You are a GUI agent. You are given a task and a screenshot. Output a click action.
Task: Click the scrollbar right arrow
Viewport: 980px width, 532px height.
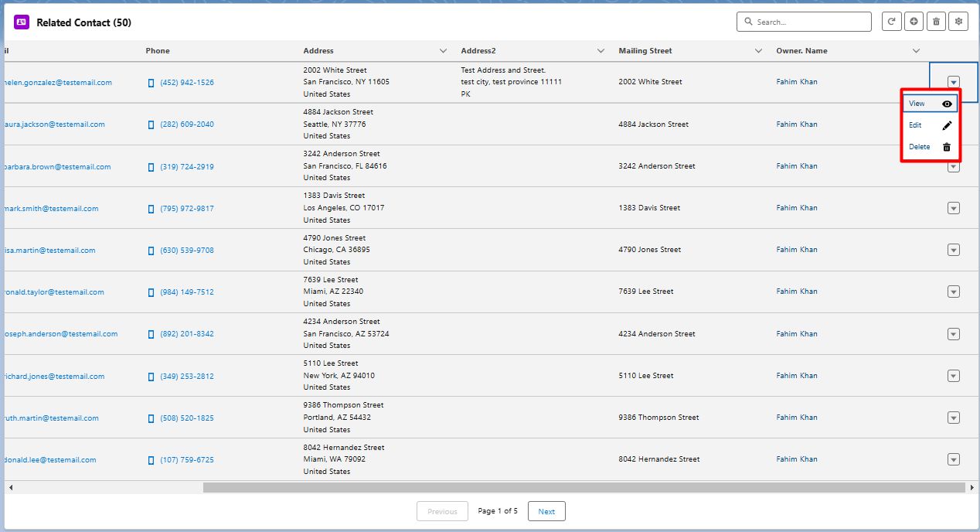click(971, 488)
